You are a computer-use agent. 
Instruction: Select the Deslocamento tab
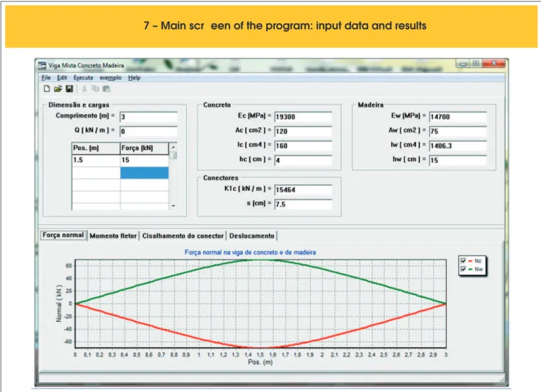251,236
